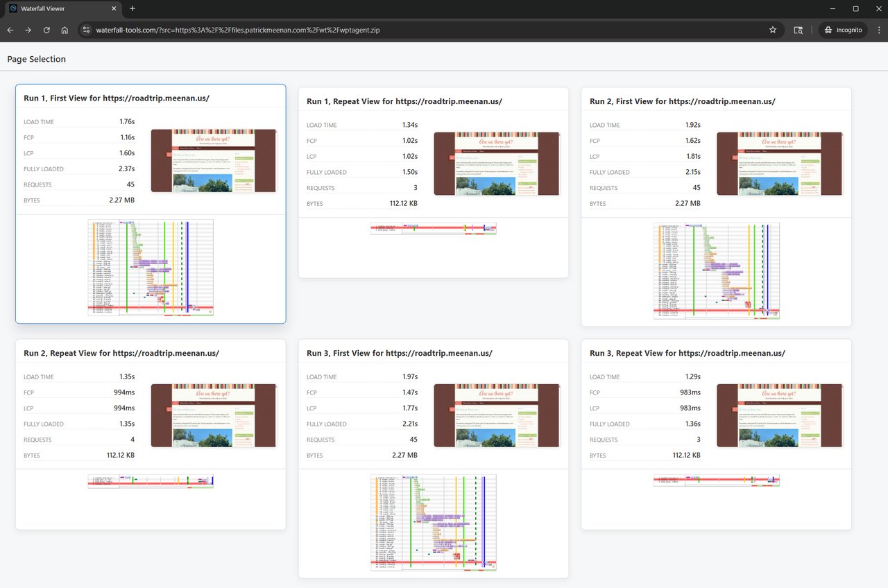
Task: Open the Chrome three-dot menu
Action: [879, 30]
